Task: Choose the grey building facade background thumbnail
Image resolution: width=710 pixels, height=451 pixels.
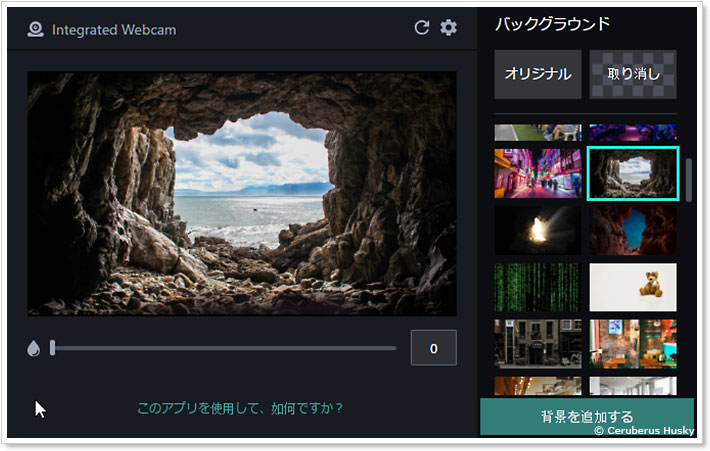Action: point(537,344)
